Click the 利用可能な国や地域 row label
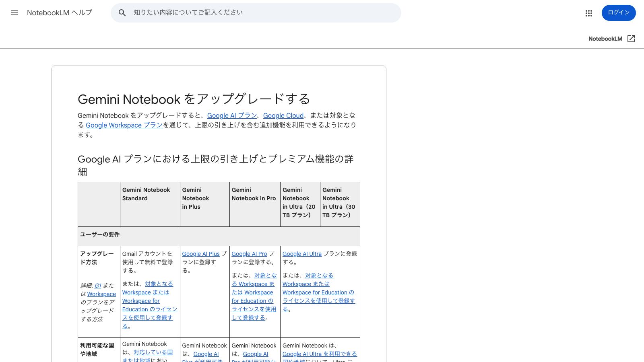The height and width of the screenshot is (362, 644). (x=97, y=350)
